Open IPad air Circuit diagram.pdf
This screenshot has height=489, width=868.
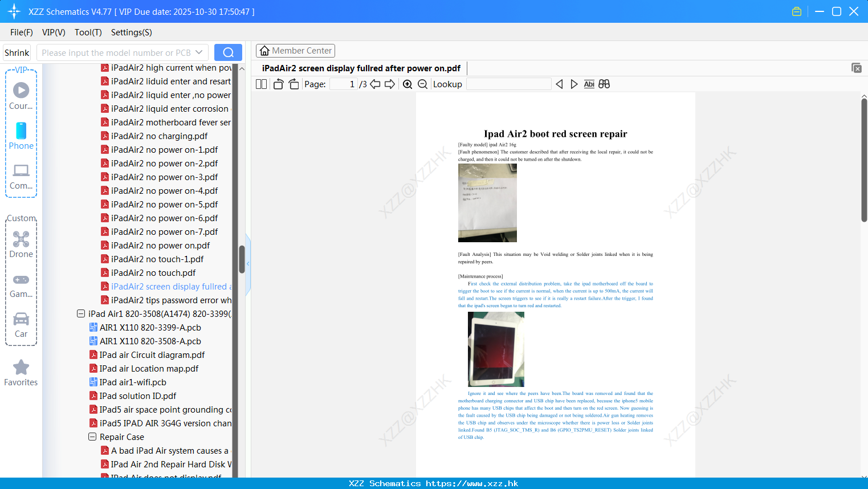pos(152,354)
